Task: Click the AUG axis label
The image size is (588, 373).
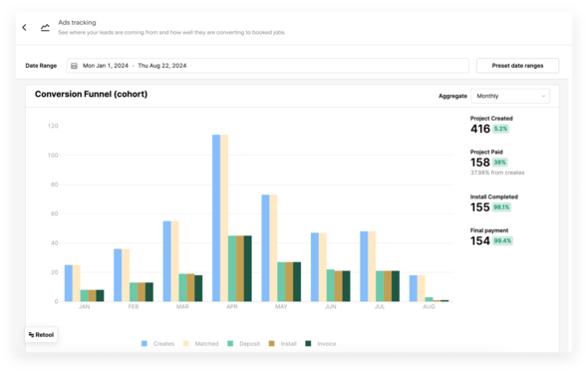Action: [429, 306]
